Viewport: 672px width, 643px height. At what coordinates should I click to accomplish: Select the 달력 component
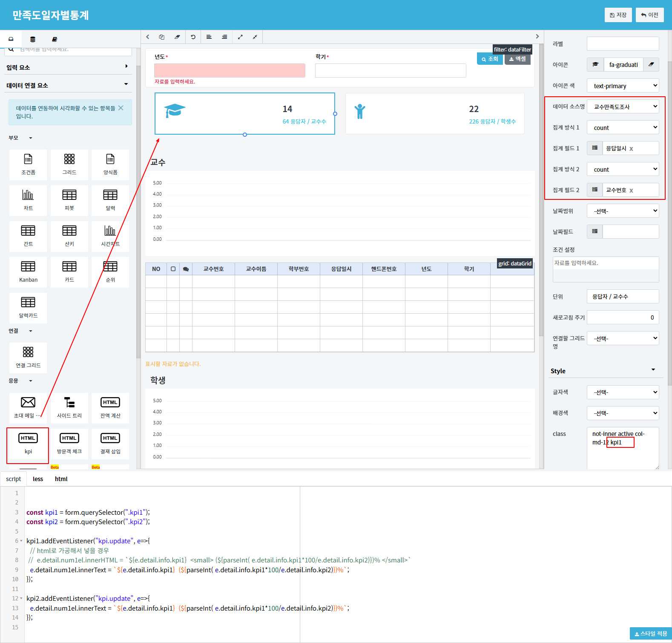pos(110,200)
